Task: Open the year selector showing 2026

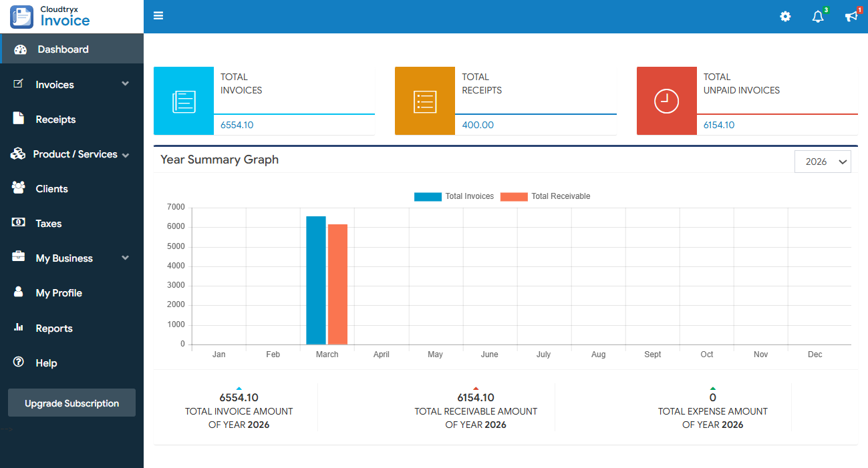Action: [823, 161]
